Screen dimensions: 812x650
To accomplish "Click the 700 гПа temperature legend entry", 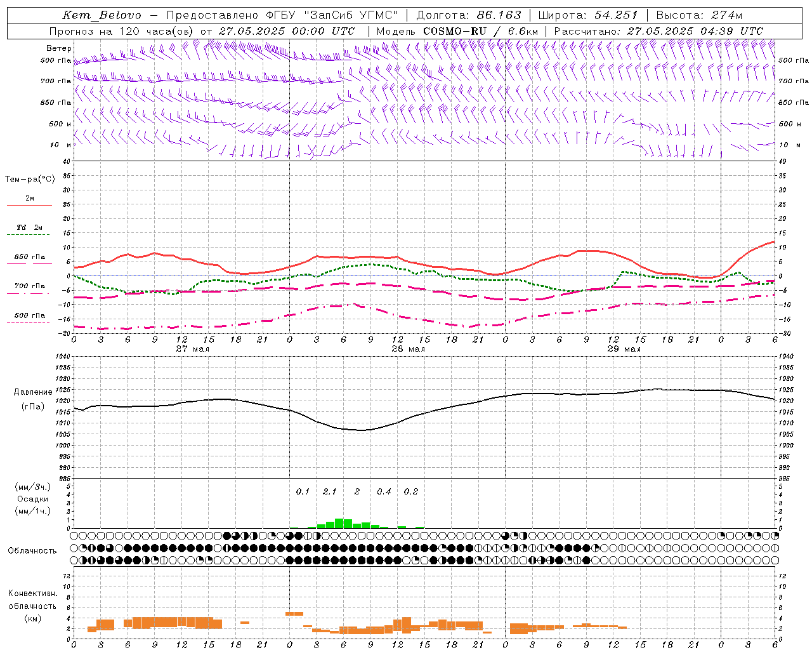I will coord(30,286).
